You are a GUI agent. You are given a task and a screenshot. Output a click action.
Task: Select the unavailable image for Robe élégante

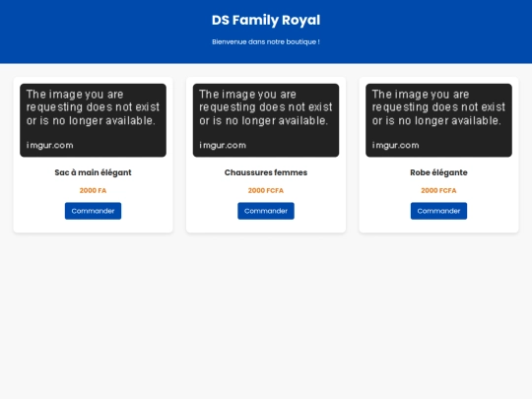point(438,120)
